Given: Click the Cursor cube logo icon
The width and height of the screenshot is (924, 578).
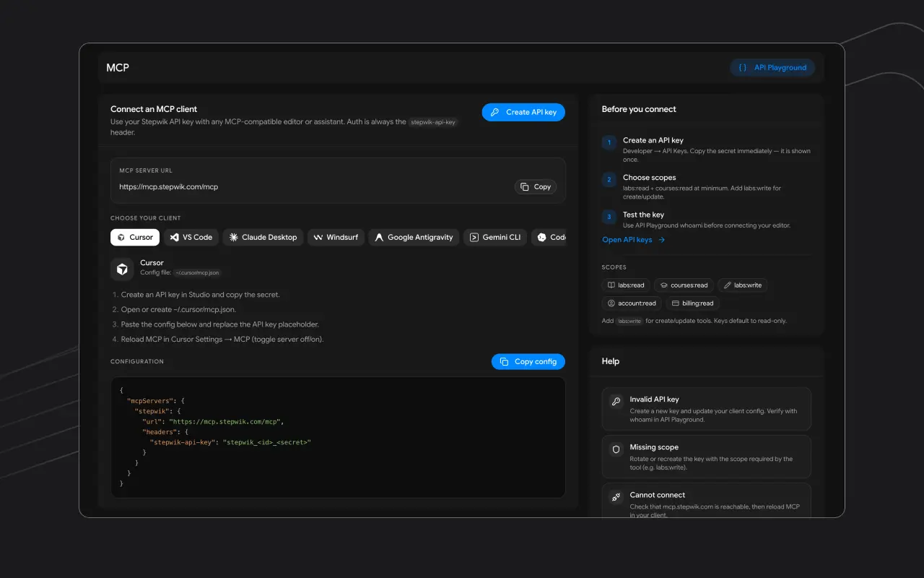Looking at the screenshot, I should [x=122, y=269].
